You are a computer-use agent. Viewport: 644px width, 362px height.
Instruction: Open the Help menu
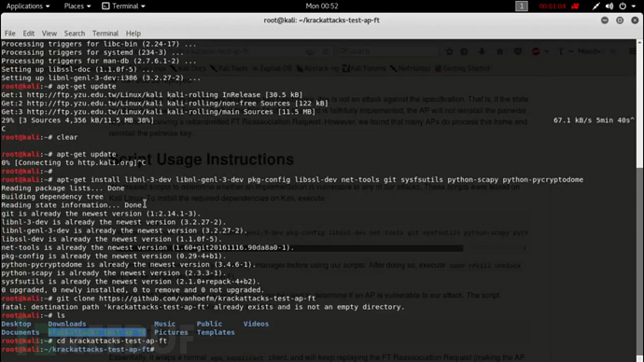click(x=133, y=34)
